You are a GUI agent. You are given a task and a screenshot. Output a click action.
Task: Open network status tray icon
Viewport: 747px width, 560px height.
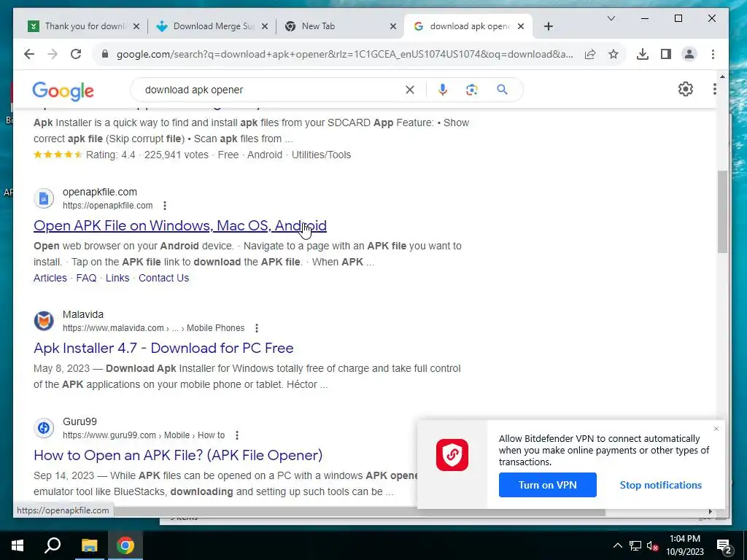(x=635, y=545)
